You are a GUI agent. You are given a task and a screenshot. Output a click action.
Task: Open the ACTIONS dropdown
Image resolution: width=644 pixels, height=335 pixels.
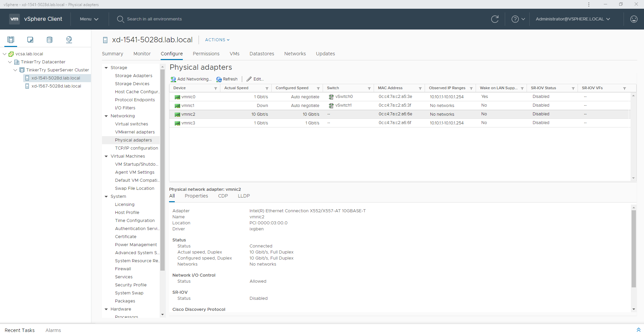[x=217, y=40]
